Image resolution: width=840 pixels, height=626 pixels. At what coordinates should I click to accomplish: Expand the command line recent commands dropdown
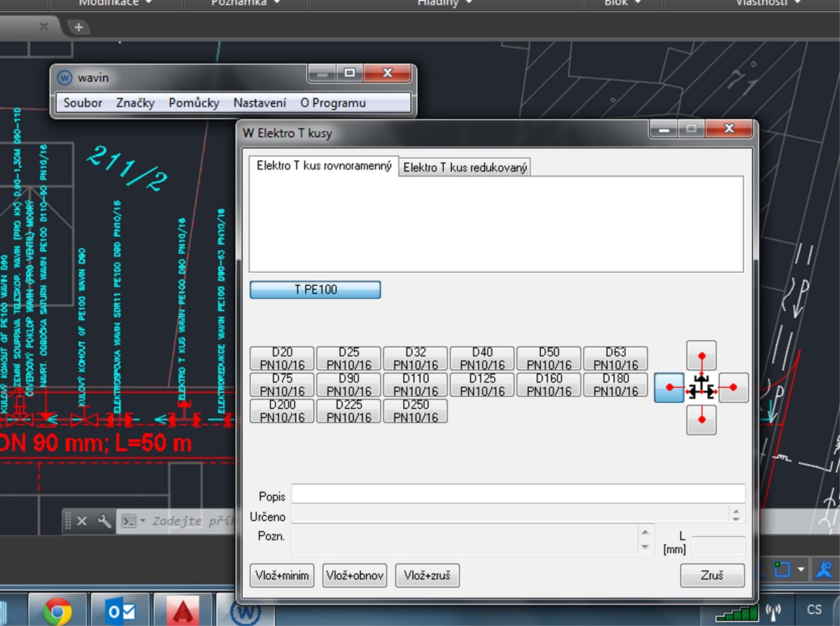click(142, 521)
